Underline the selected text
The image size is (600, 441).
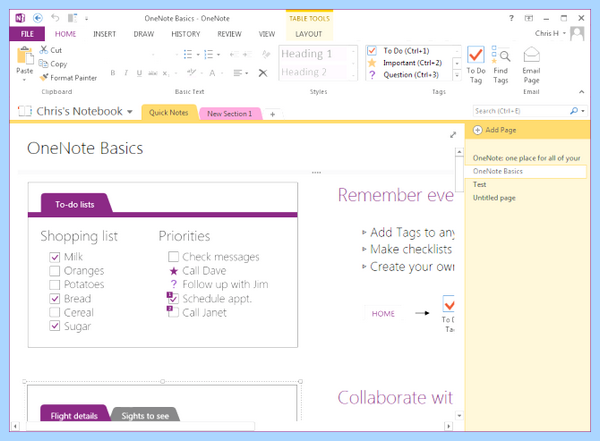(139, 73)
